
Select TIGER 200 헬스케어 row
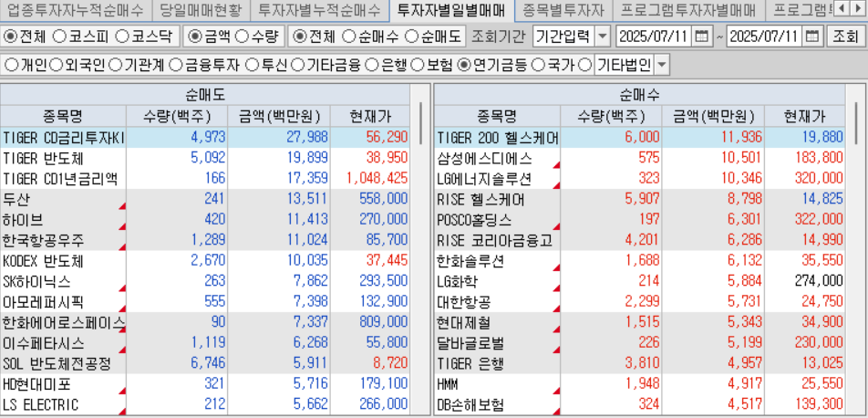(x=640, y=137)
